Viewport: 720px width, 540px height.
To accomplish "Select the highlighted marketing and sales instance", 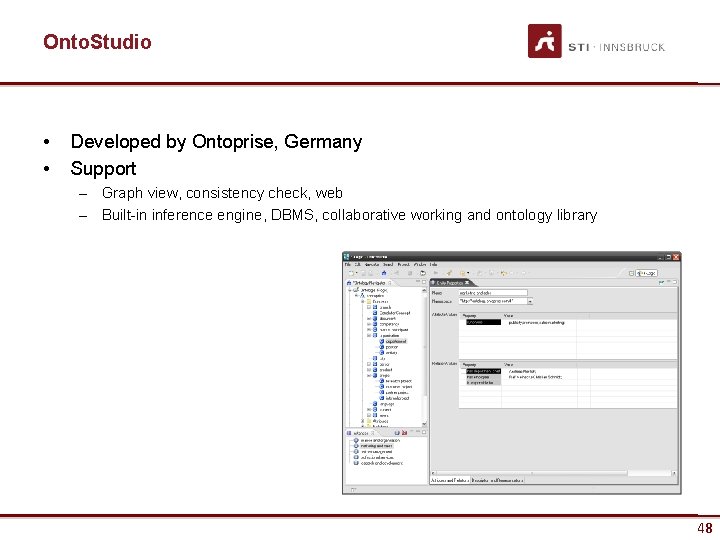I will click(x=376, y=446).
